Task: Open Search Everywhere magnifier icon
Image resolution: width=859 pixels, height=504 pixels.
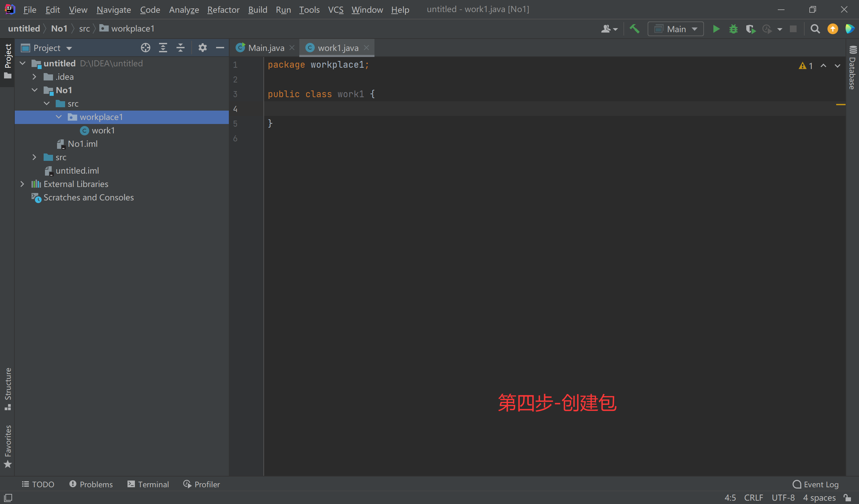Action: coord(815,29)
